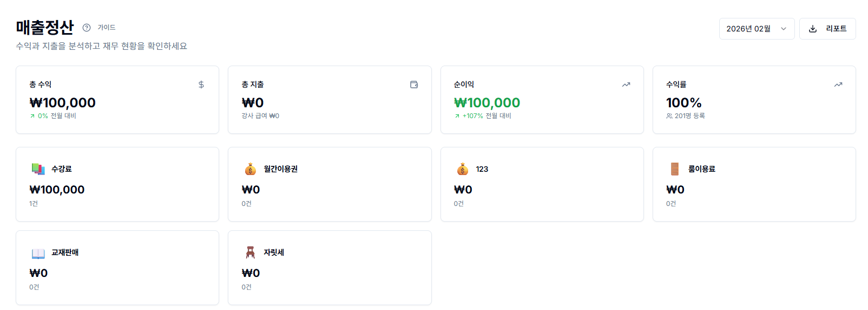The height and width of the screenshot is (310, 868).
Task: Click the open book icon beside 교재판매
Action: coord(38,253)
